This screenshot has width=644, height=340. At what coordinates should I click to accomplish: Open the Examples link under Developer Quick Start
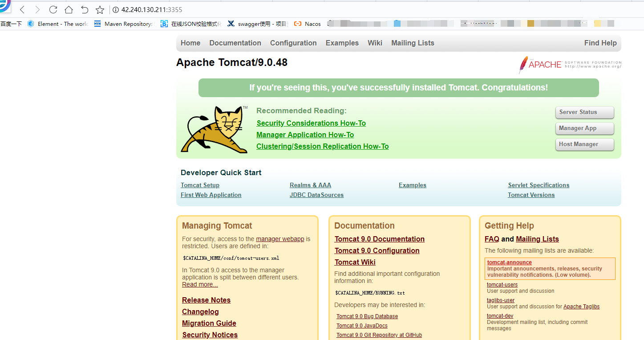click(x=413, y=185)
